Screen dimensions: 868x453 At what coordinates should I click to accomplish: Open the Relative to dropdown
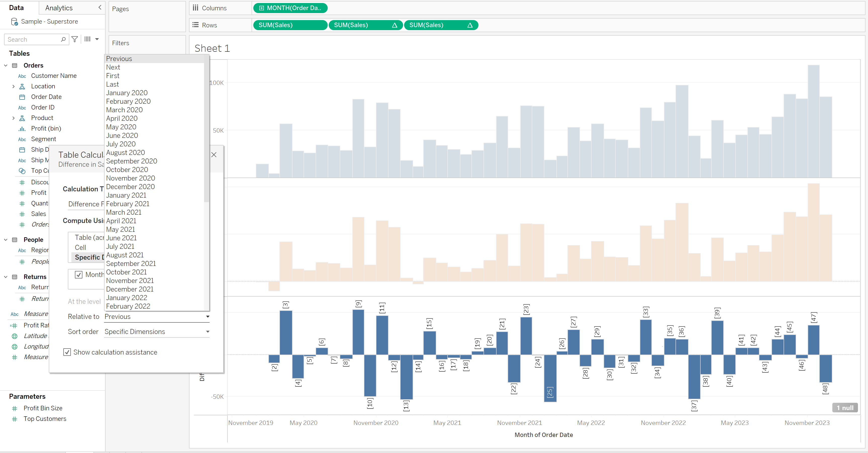pyautogui.click(x=157, y=317)
